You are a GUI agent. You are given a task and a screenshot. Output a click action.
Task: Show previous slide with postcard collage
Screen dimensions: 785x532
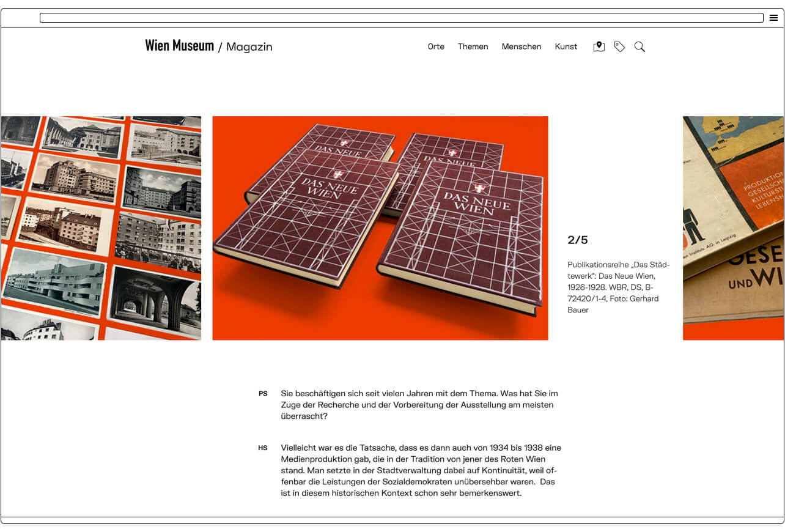[x=101, y=227]
